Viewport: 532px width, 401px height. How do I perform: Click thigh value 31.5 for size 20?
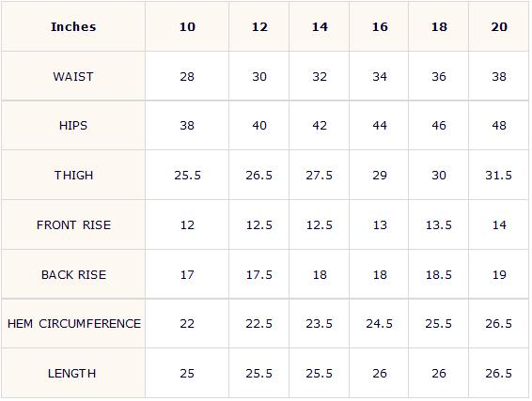click(x=499, y=175)
